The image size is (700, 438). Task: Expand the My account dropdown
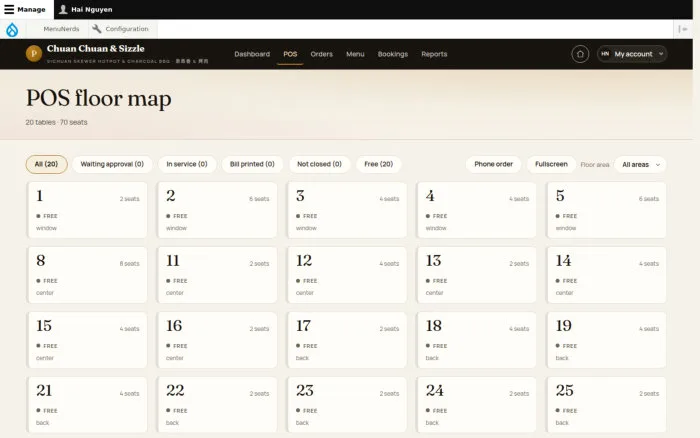coord(632,54)
